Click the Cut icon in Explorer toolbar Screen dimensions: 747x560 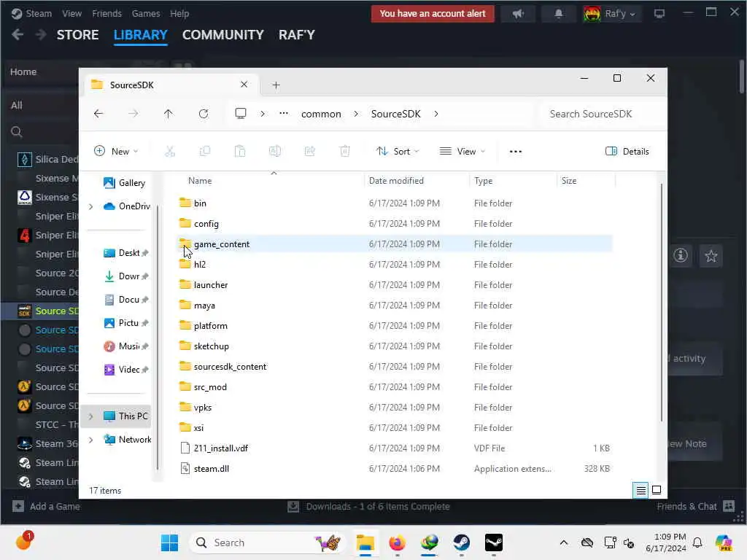point(169,152)
